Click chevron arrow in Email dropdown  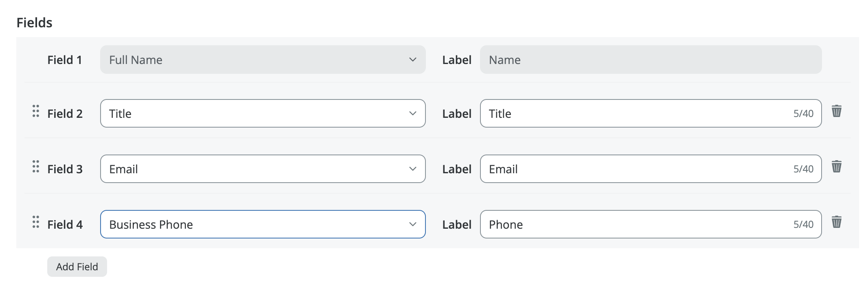point(412,169)
